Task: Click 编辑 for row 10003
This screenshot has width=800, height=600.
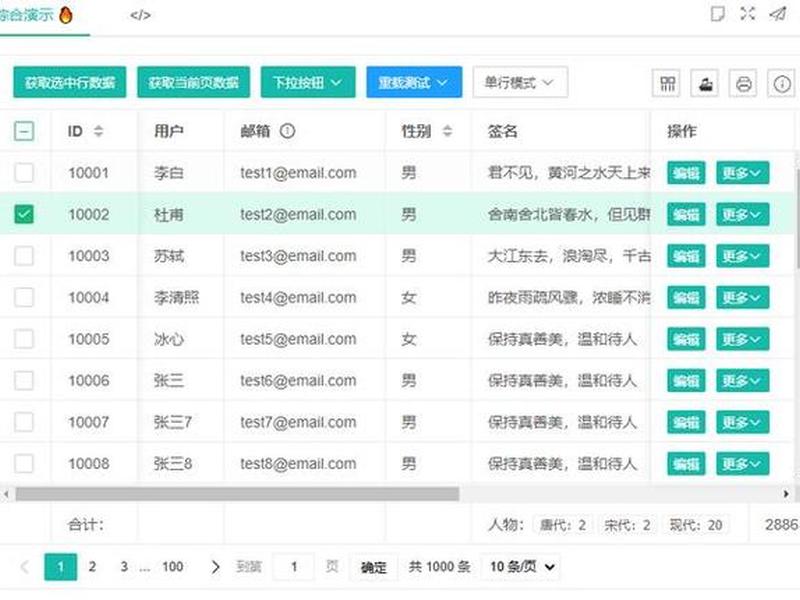Action: 686,256
